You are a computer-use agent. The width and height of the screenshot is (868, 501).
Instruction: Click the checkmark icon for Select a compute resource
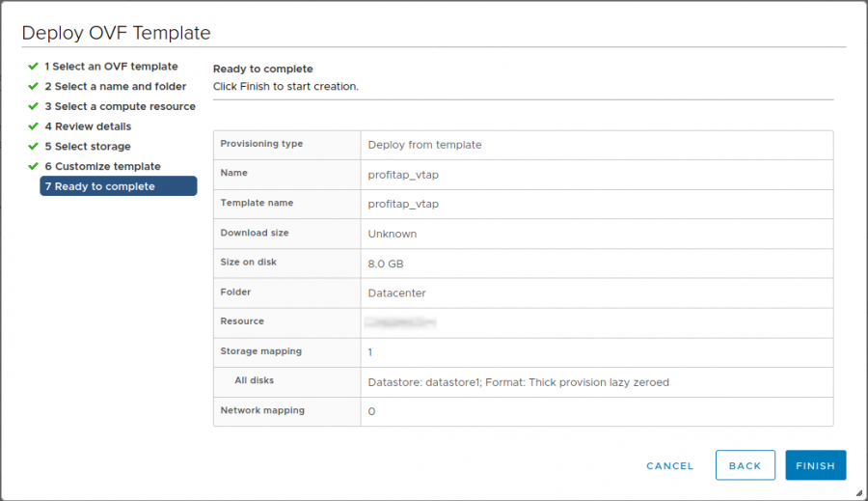tap(33, 106)
